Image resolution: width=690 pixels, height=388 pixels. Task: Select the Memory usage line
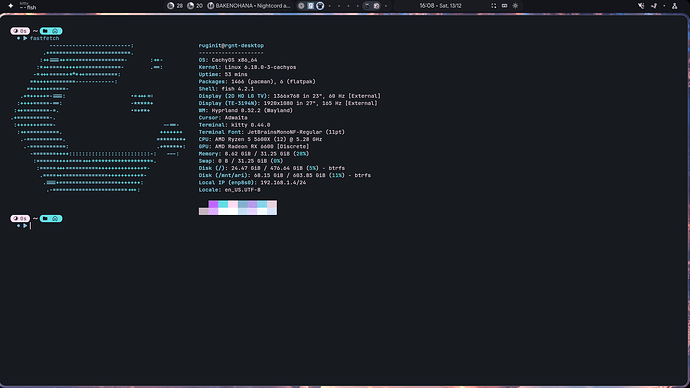click(x=253, y=154)
